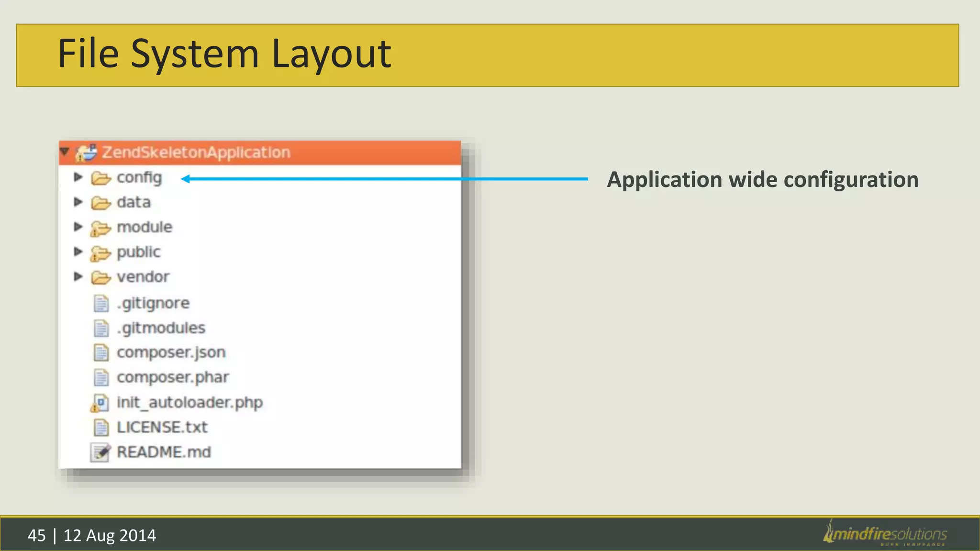Image resolution: width=980 pixels, height=551 pixels.
Task: Select the module folder name
Action: [145, 227]
